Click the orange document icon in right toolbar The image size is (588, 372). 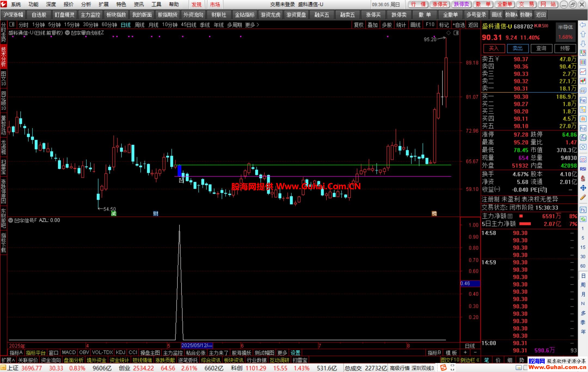pyautogui.click(x=583, y=119)
